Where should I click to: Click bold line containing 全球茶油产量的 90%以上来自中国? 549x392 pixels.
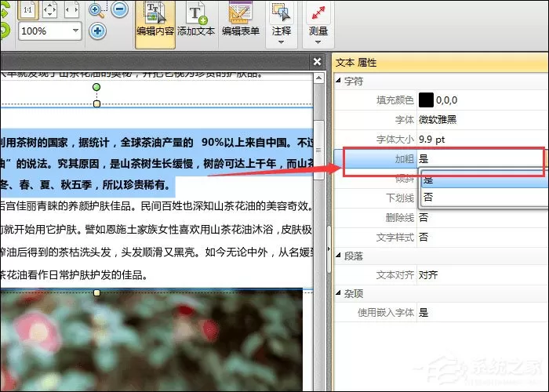tap(157, 143)
